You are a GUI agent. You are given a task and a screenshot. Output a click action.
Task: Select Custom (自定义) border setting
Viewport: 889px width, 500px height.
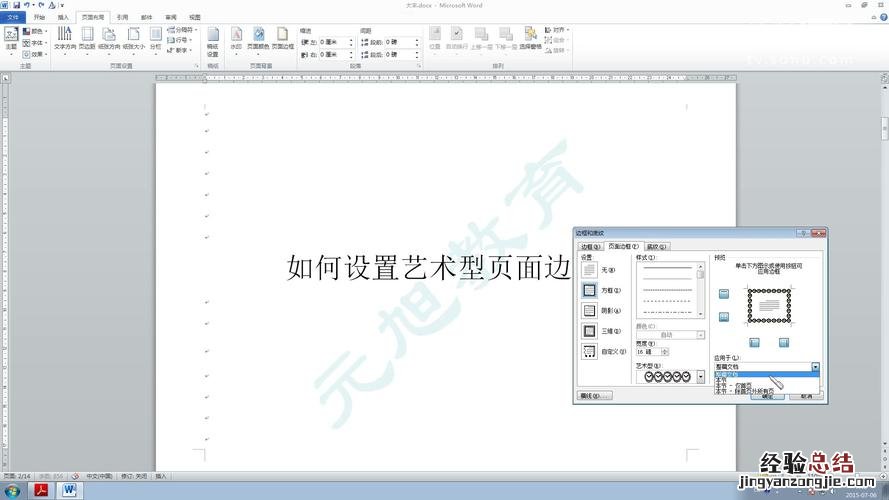click(604, 351)
